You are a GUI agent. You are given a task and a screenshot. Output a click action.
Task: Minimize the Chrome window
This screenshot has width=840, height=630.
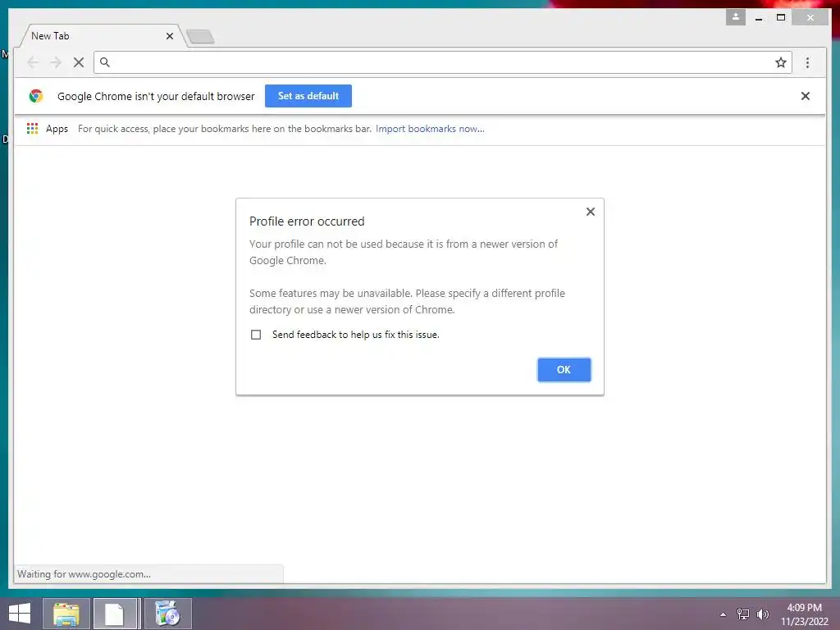click(759, 18)
